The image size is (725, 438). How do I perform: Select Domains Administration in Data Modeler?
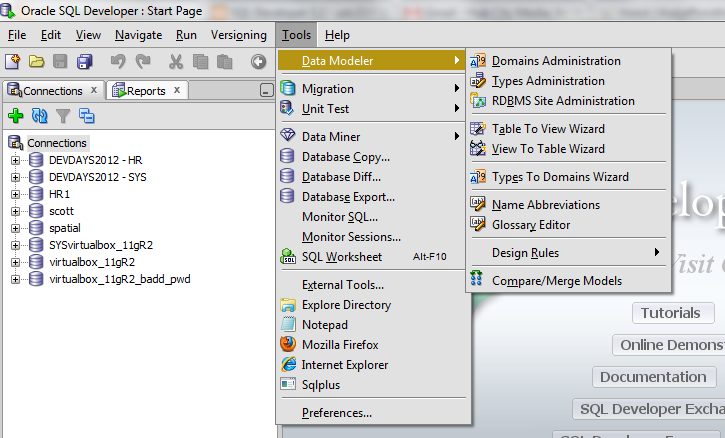coord(568,61)
